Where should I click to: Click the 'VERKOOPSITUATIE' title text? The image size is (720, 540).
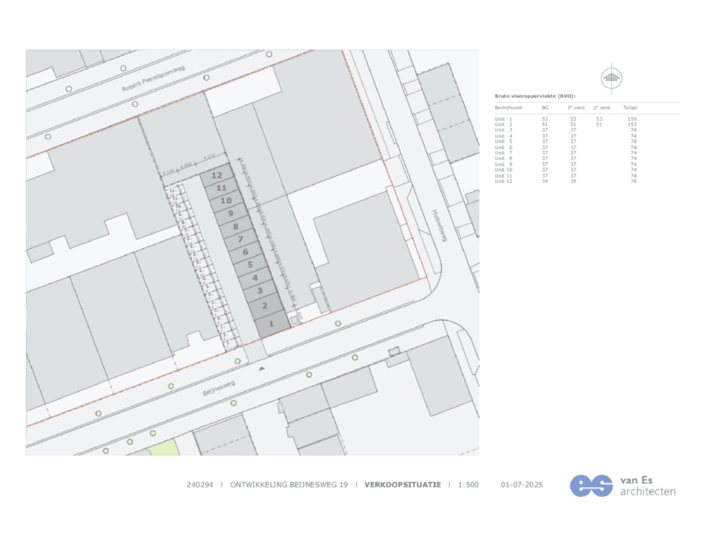402,485
